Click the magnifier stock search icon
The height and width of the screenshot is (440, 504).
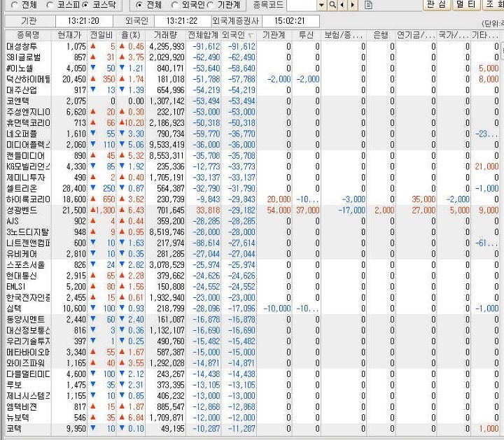tap(332, 5)
